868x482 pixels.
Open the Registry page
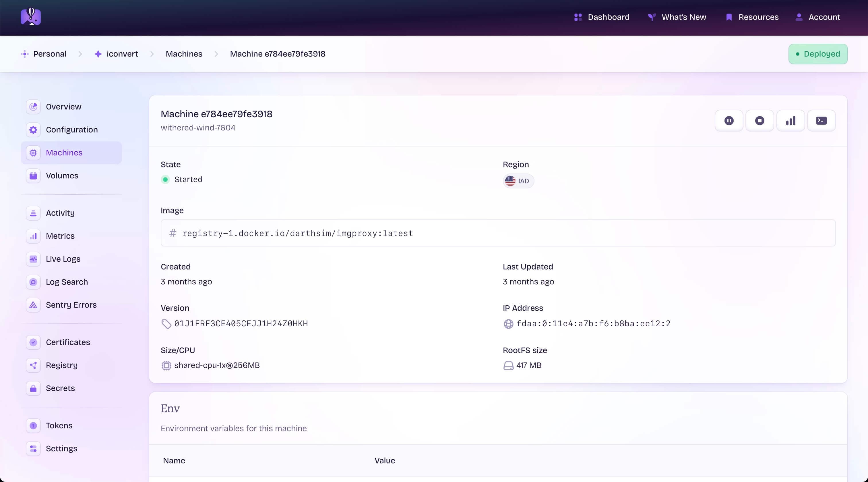click(62, 365)
